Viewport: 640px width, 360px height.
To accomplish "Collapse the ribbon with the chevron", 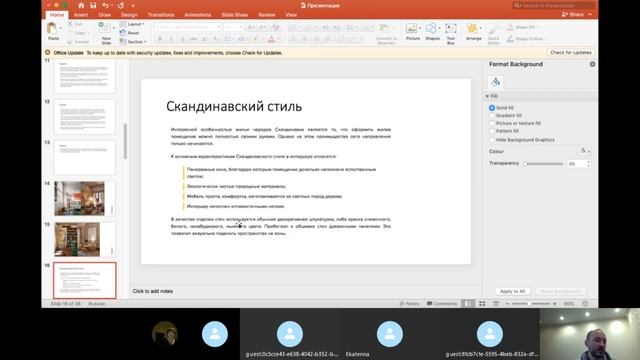I will coord(590,14).
